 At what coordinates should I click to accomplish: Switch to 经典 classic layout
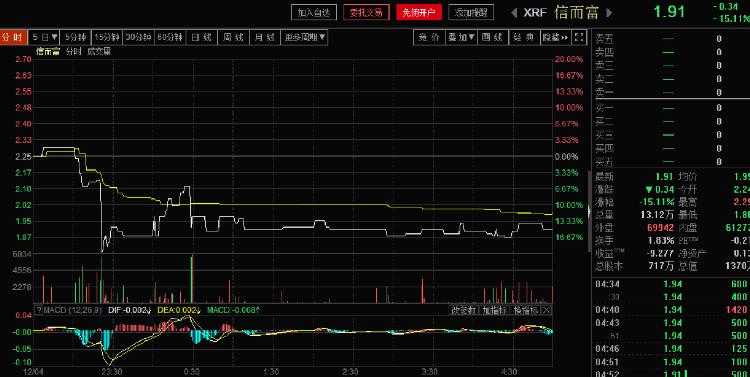pyautogui.click(x=524, y=37)
